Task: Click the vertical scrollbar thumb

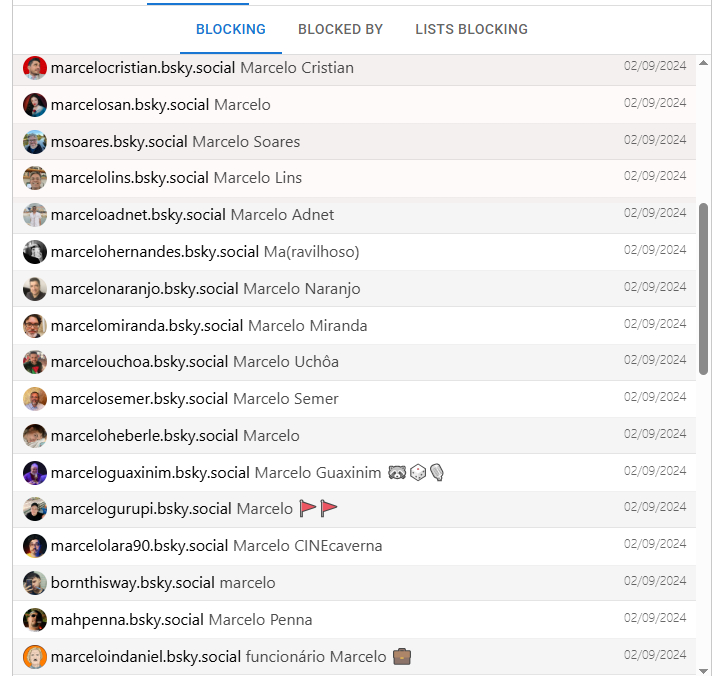Action: point(704,289)
